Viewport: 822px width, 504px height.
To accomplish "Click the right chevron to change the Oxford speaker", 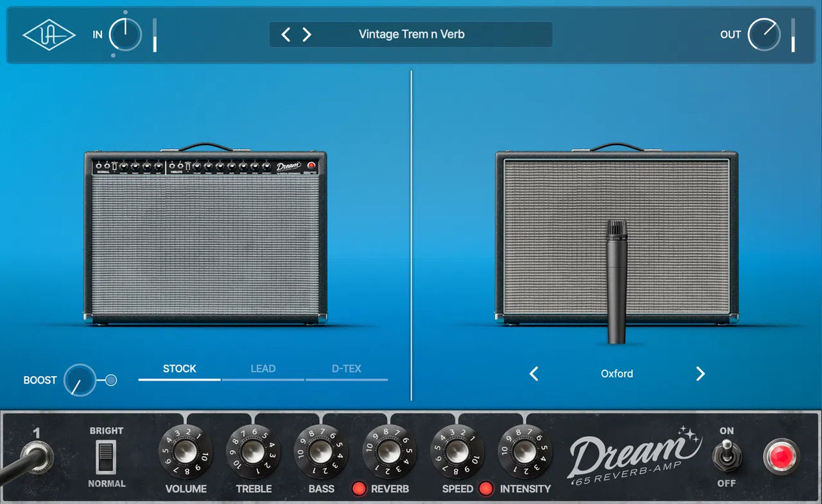I will click(700, 374).
